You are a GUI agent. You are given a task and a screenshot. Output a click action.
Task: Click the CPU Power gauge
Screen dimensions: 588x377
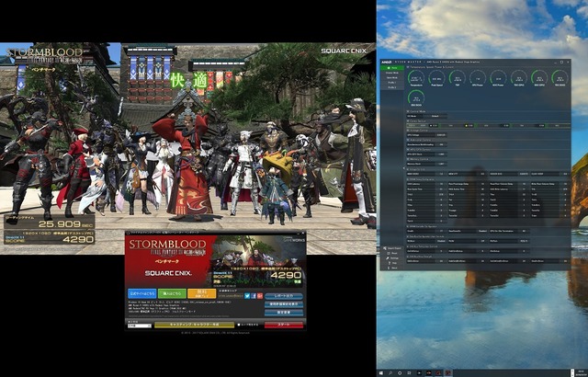(478, 78)
